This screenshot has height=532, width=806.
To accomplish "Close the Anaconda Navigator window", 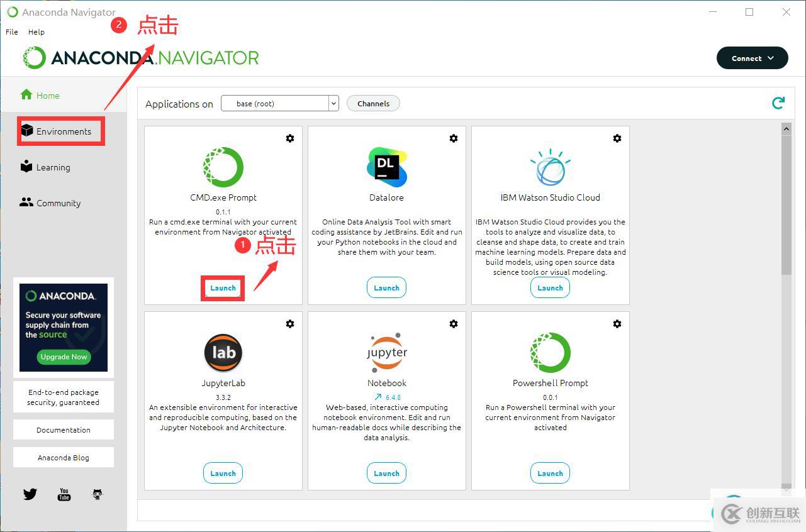I will [786, 12].
